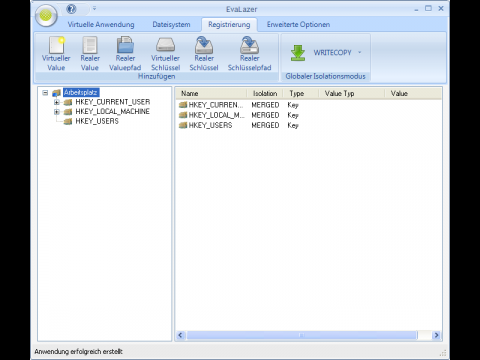Click HKEY_USERS folder icon in tree
Screen dimensions: 480x360
point(68,121)
